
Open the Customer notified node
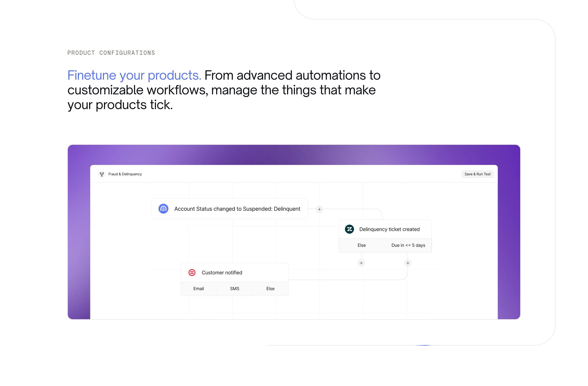coord(234,272)
